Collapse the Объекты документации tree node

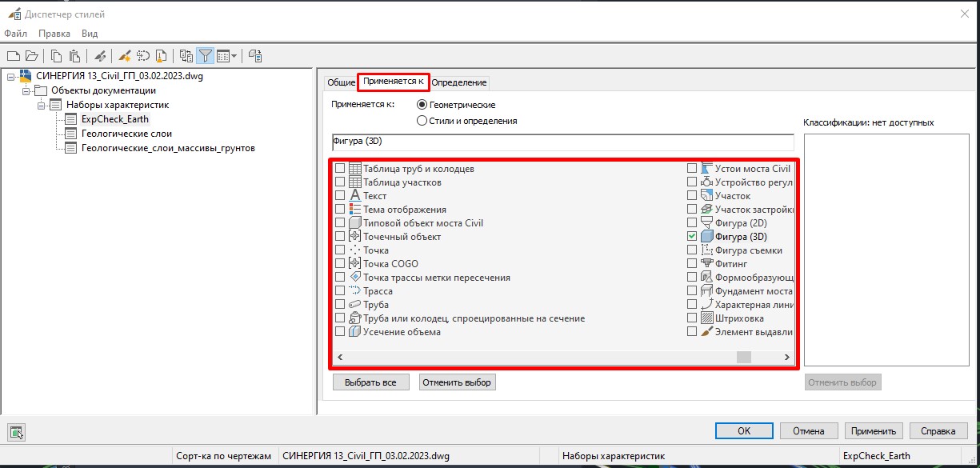coord(26,90)
